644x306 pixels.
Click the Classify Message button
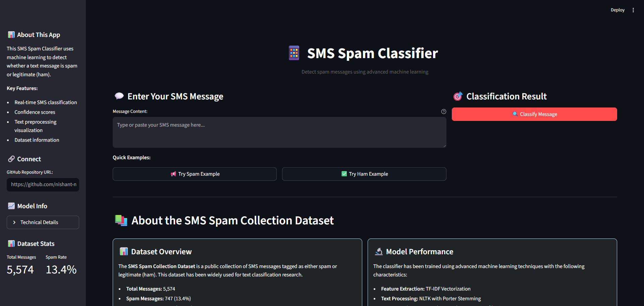click(534, 114)
